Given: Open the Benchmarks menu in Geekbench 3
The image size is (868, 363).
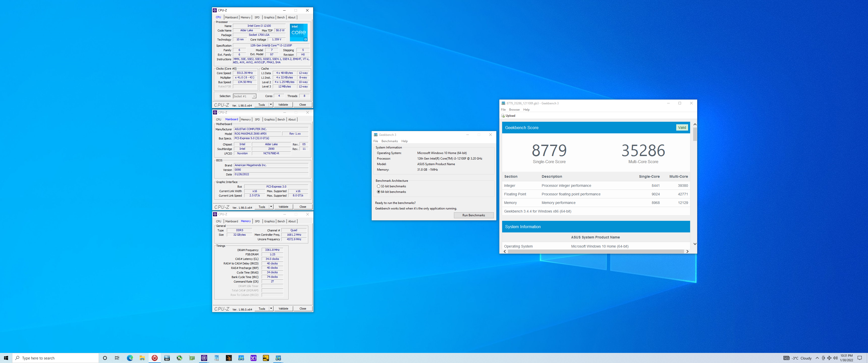Looking at the screenshot, I should click(x=390, y=141).
